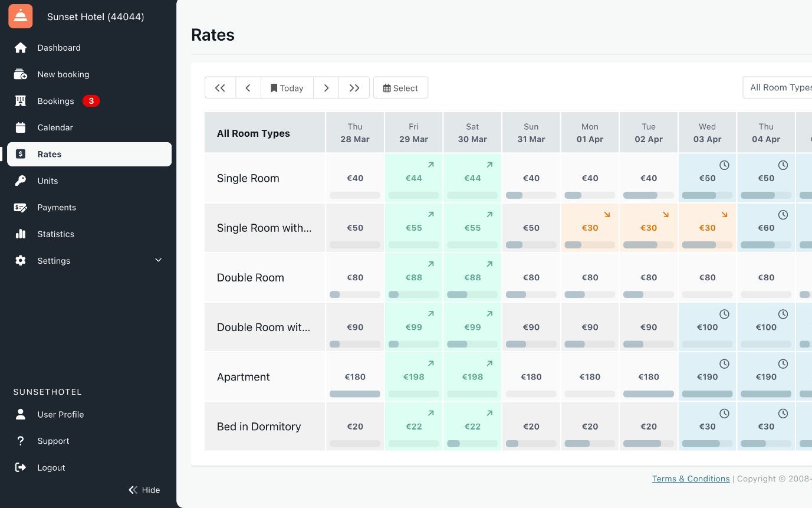Screen dimensions: 812x508
Task: Click the Apartment availability bar for 28 Mar
Action: tap(355, 394)
